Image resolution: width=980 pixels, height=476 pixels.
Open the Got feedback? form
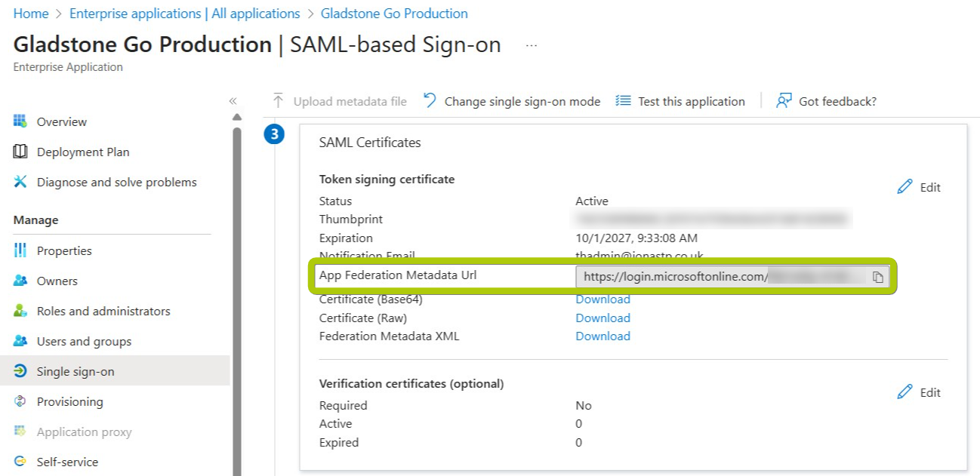pos(837,101)
